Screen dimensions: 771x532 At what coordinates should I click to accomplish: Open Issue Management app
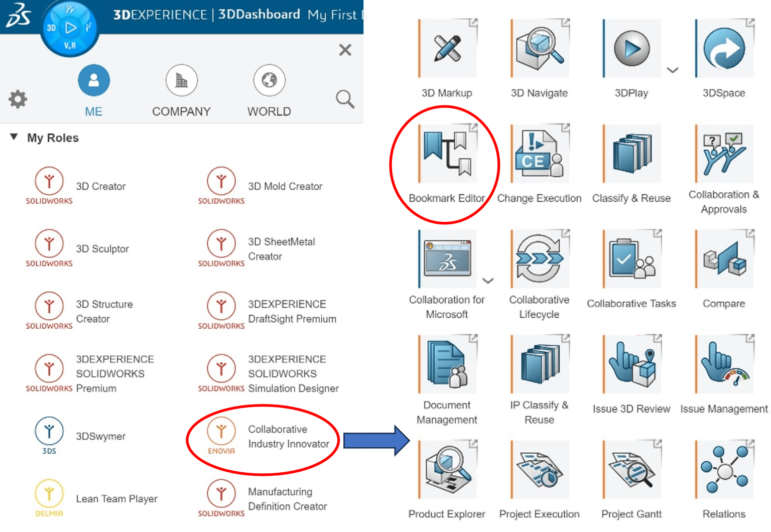click(724, 365)
